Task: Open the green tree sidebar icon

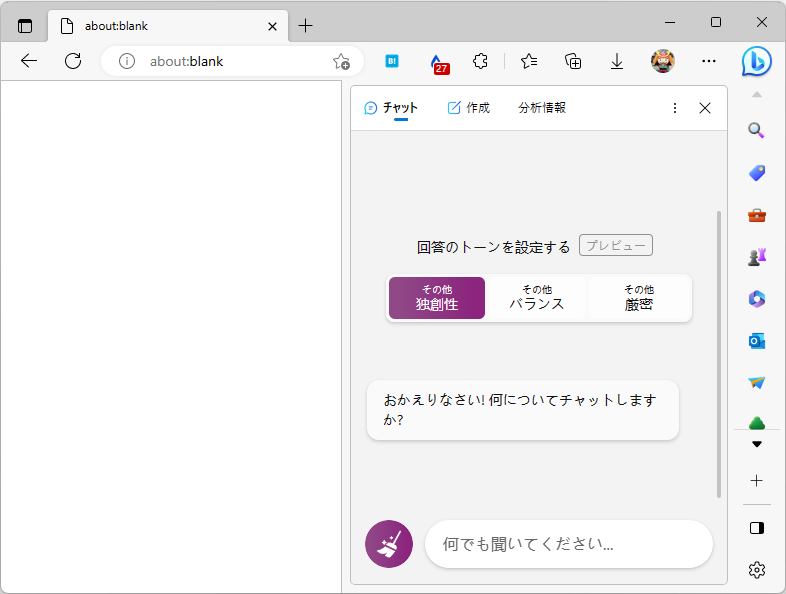Action: pos(756,423)
